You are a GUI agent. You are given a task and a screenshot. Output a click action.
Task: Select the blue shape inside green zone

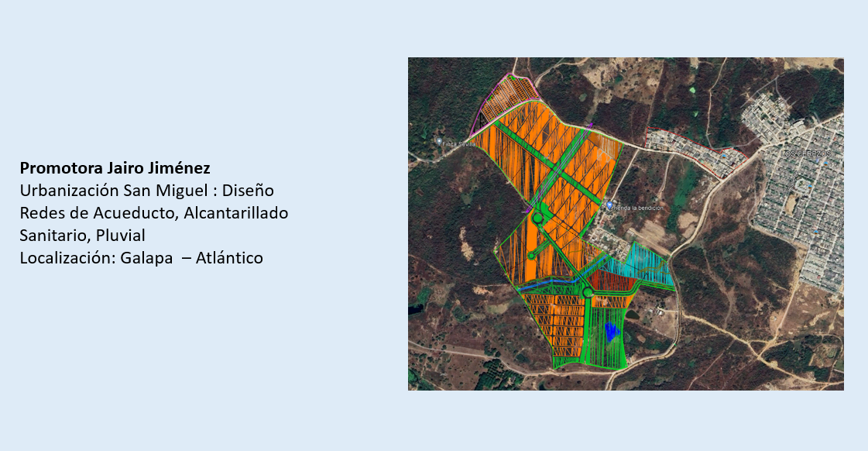612,332
